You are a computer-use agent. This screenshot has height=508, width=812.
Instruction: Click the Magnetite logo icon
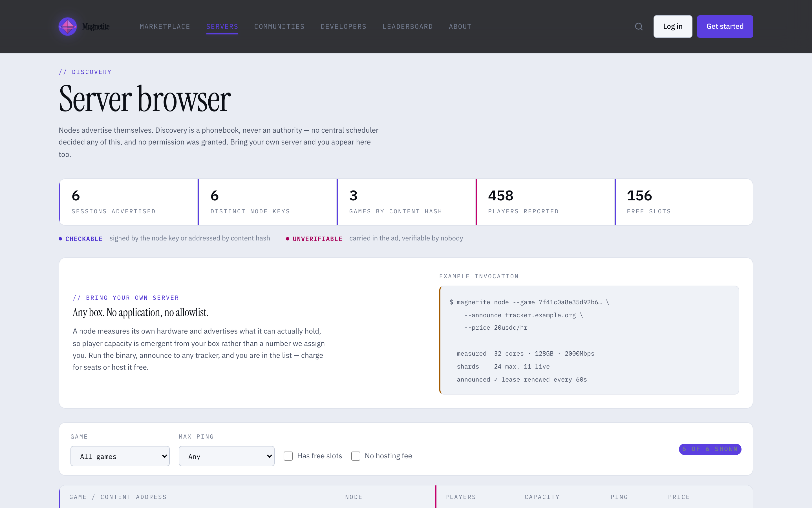click(x=68, y=26)
